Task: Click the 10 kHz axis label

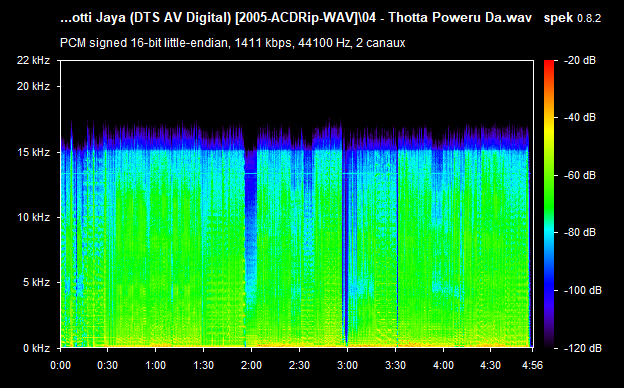Action: tap(33, 217)
